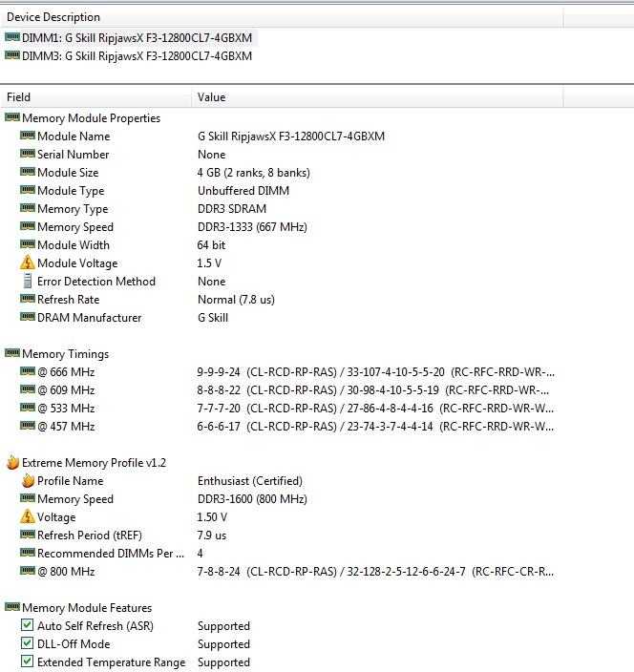Click the @ 800 MHz row icon
This screenshot has width=634, height=672.
pyautogui.click(x=28, y=571)
